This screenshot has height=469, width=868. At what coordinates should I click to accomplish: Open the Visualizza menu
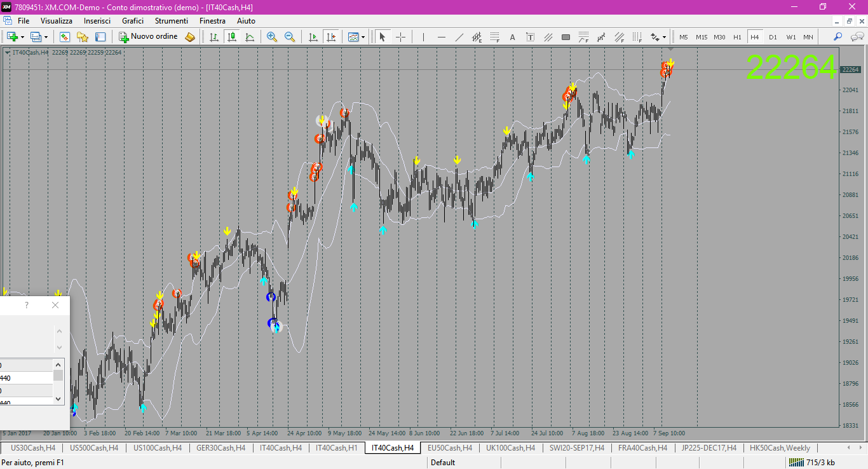[57, 21]
